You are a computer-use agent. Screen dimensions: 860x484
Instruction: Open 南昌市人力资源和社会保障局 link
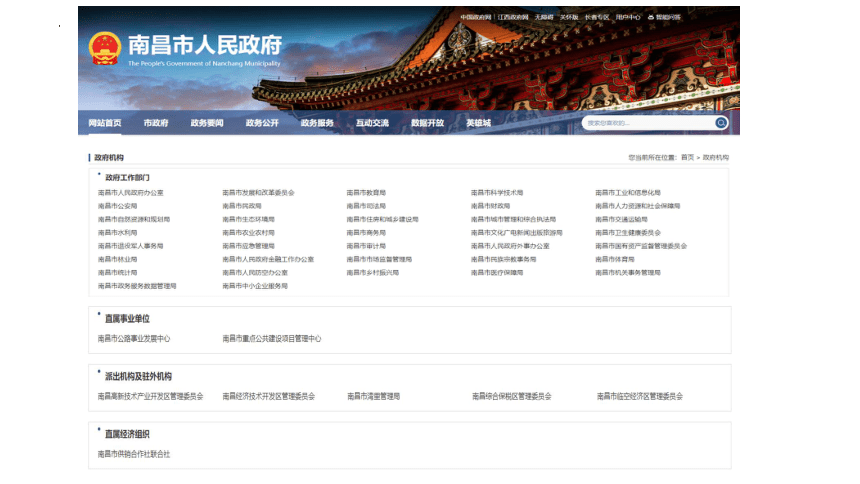pos(637,206)
